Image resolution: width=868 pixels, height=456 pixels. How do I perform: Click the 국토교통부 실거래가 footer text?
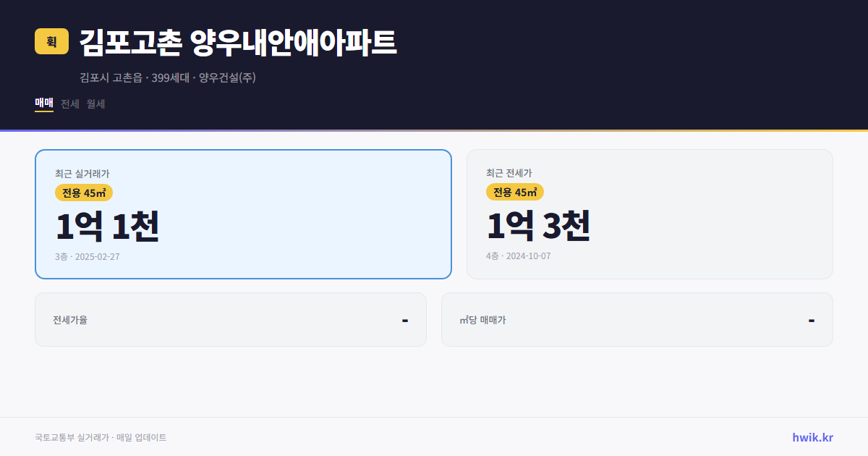tap(100, 437)
